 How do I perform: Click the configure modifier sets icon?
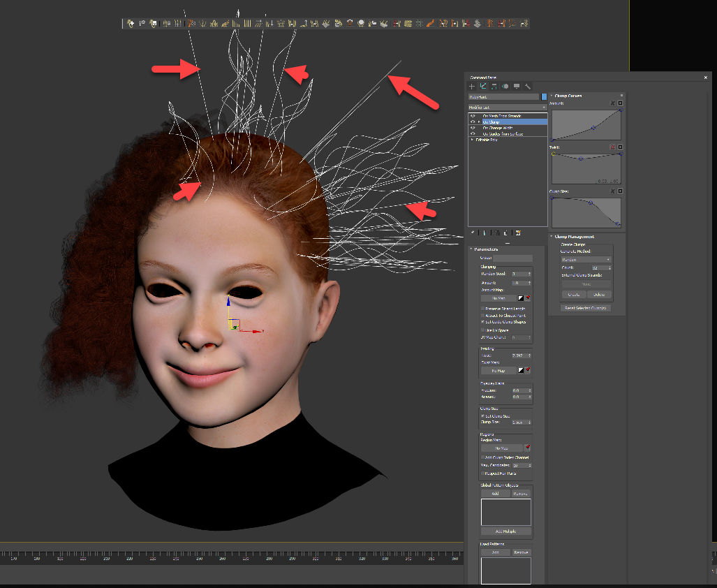(519, 233)
